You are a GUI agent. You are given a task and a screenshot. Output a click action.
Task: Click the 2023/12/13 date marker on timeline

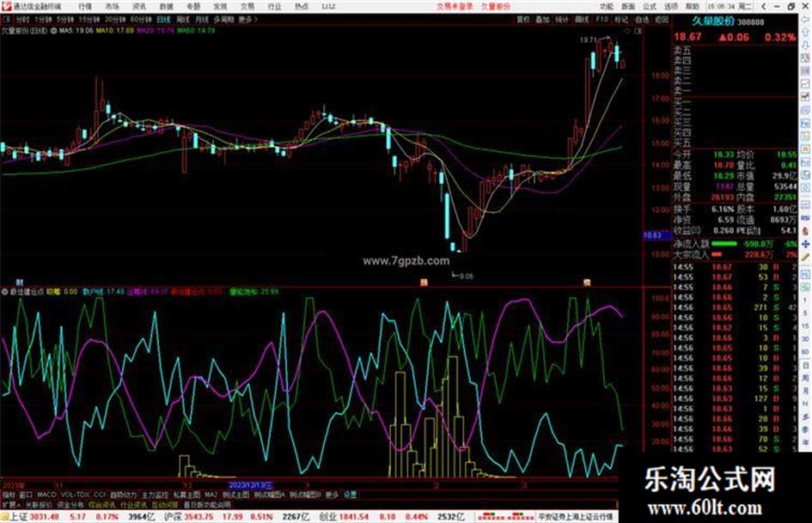(251, 486)
